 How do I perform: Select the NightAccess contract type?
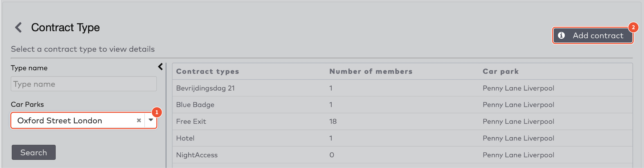click(197, 155)
